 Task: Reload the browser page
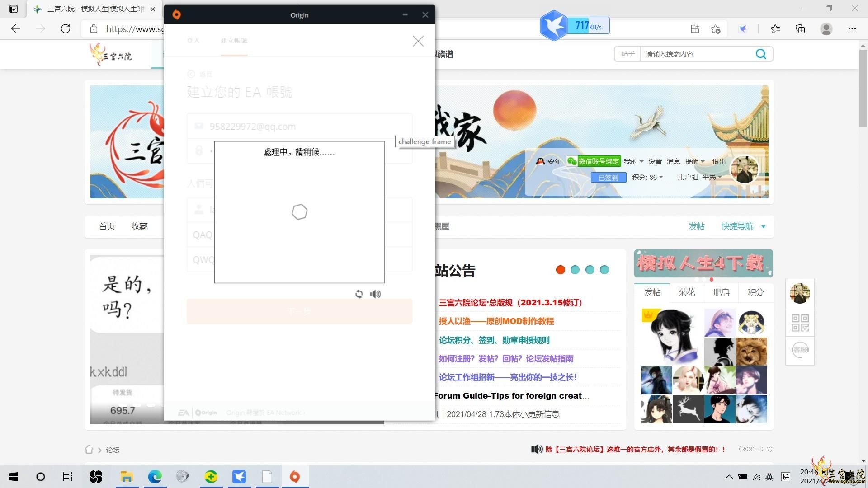coord(66,29)
